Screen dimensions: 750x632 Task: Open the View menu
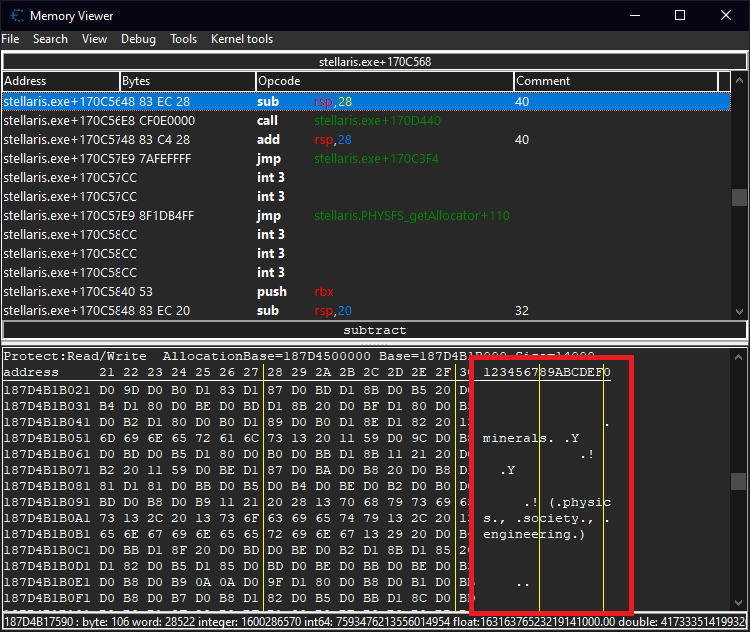[94, 39]
